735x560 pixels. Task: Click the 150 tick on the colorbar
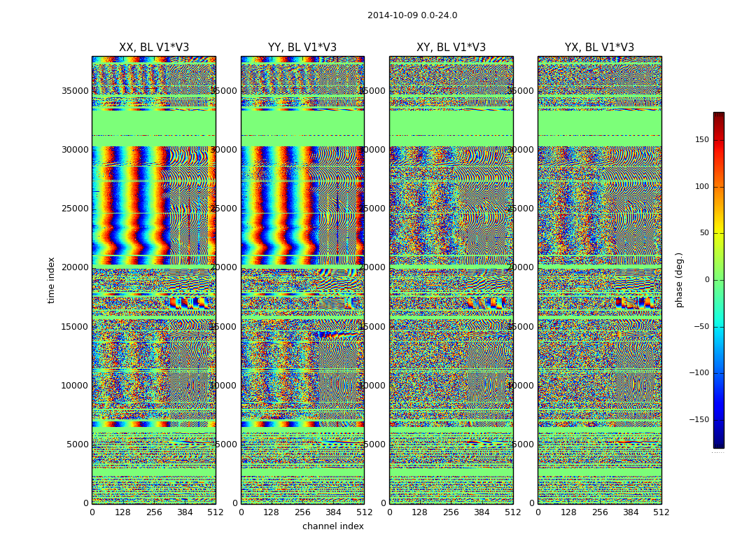tap(701, 139)
